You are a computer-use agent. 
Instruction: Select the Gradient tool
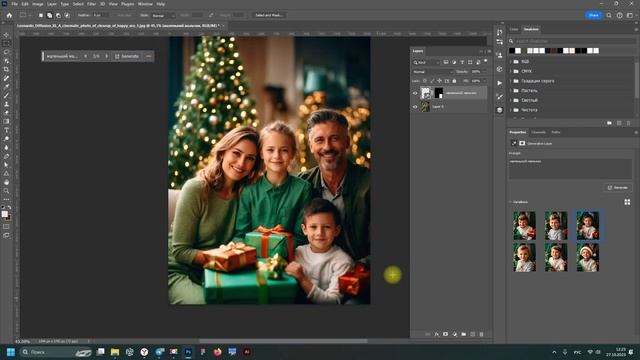(x=6, y=121)
